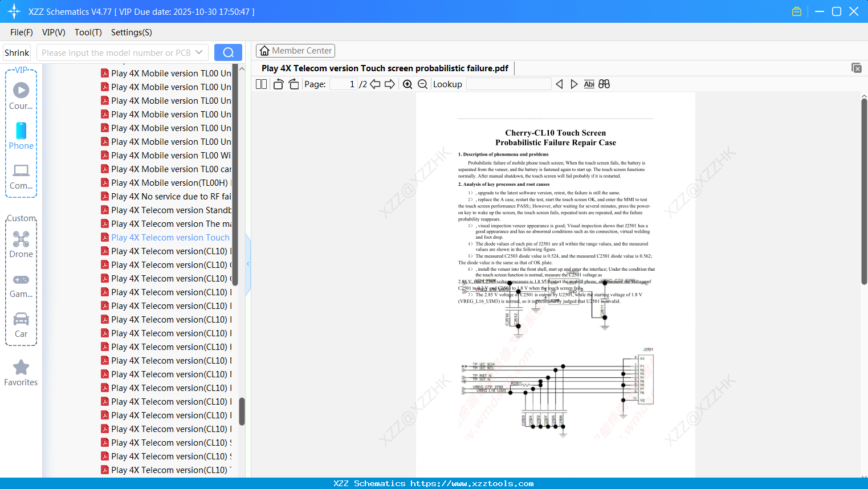Click the PDF viewer vertical scrollbar
This screenshot has width=868, height=489.
tap(864, 192)
